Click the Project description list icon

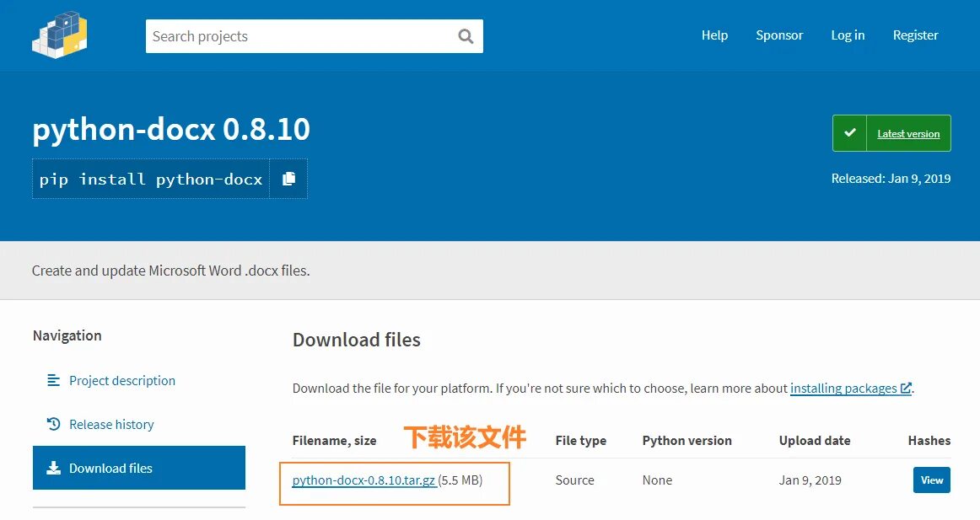54,380
